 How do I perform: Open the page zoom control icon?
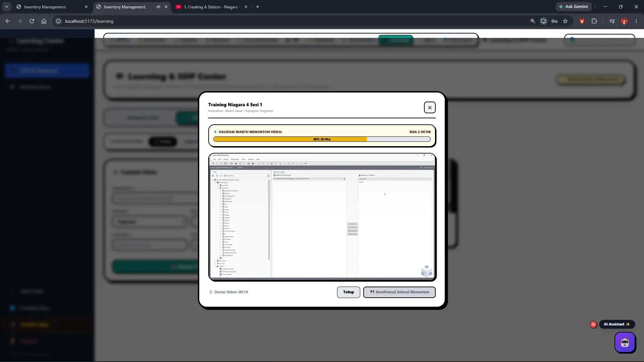533,21
